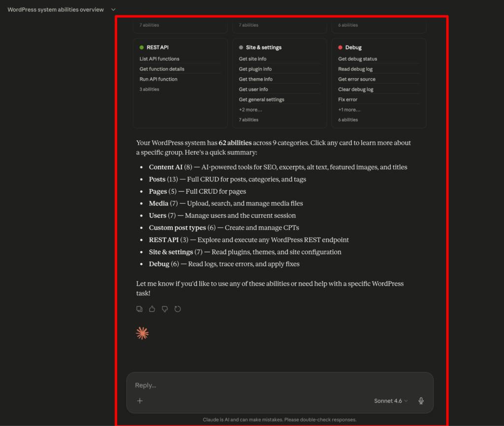Image resolution: width=504 pixels, height=426 pixels.
Task: Select 'Get site info' ability
Action: pyautogui.click(x=252, y=59)
